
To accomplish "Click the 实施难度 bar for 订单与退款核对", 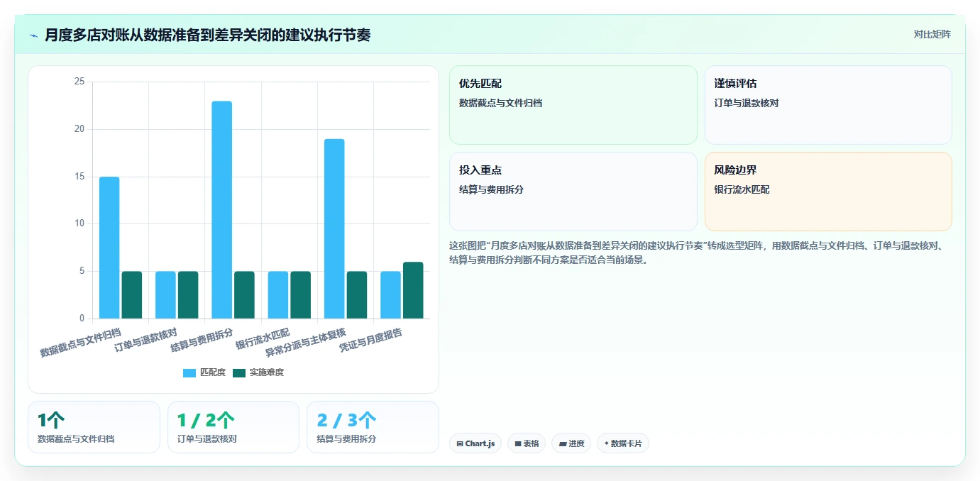I will [188, 295].
